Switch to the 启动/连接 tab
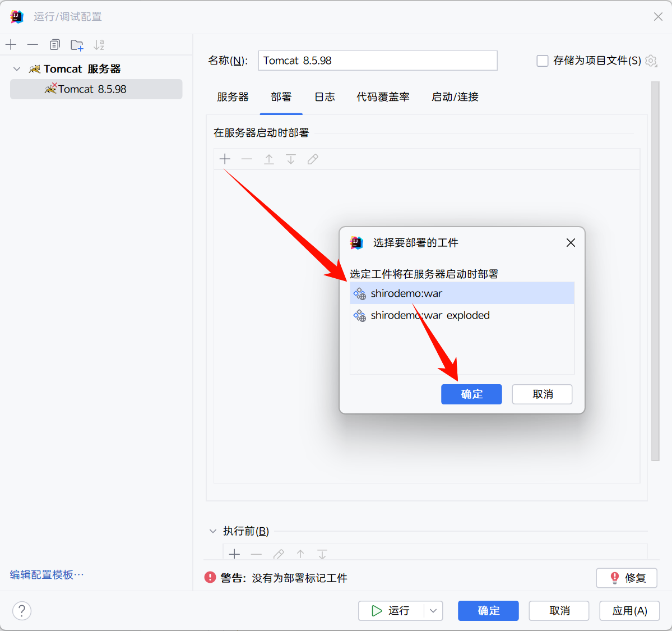The height and width of the screenshot is (631, 672). (455, 97)
